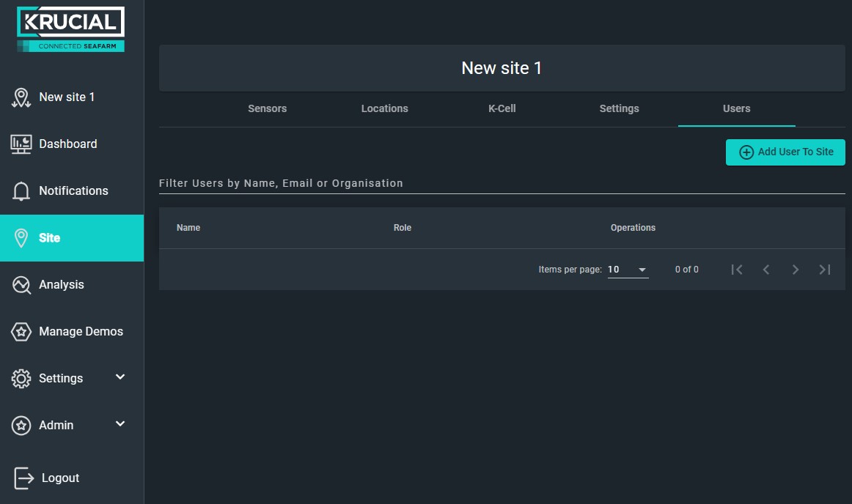
Task: Click the Manage Demos star hexagon icon
Action: click(x=21, y=331)
